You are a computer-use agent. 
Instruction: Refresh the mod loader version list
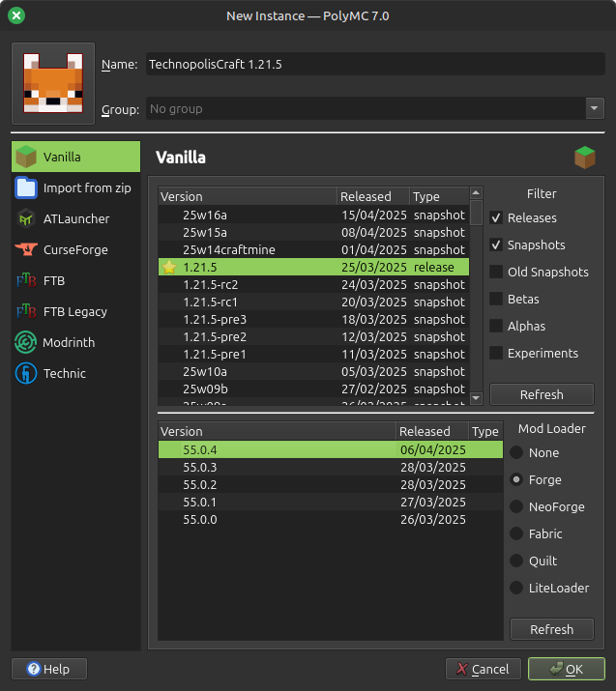tap(551, 629)
